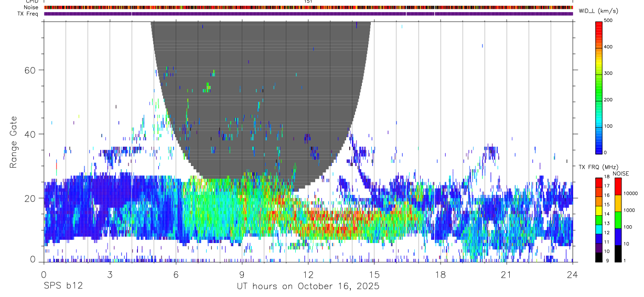Click the multicolored Noise strip above plot

click(x=308, y=7)
